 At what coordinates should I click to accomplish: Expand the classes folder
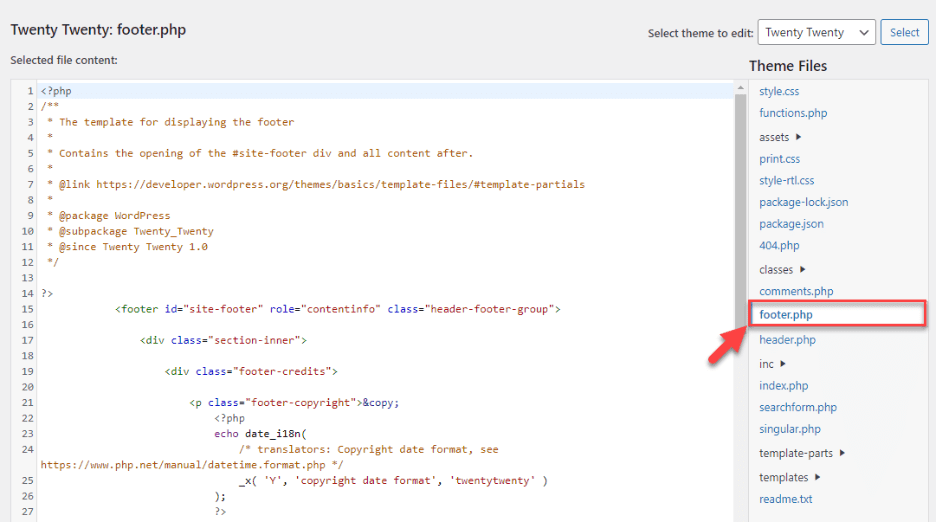point(782,270)
